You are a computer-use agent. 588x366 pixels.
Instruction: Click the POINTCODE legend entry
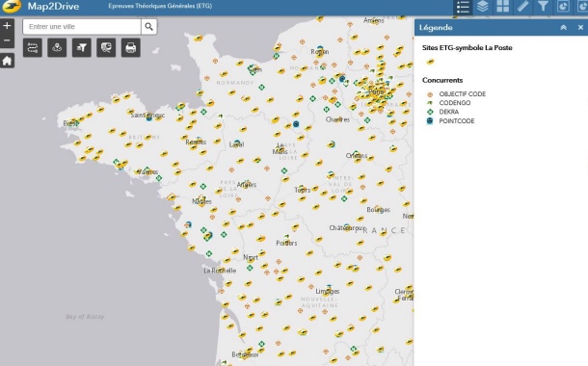coord(457,121)
